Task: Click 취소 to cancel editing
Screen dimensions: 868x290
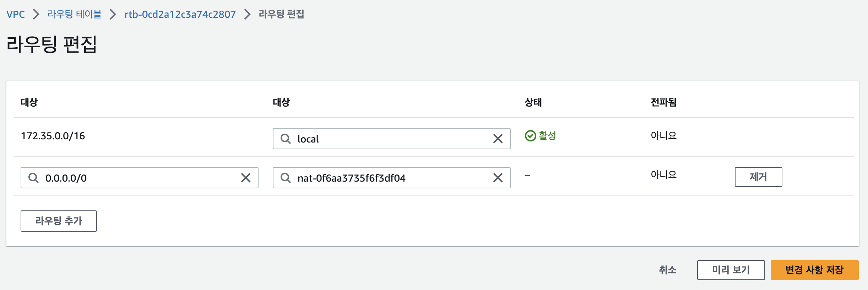Action: [668, 270]
